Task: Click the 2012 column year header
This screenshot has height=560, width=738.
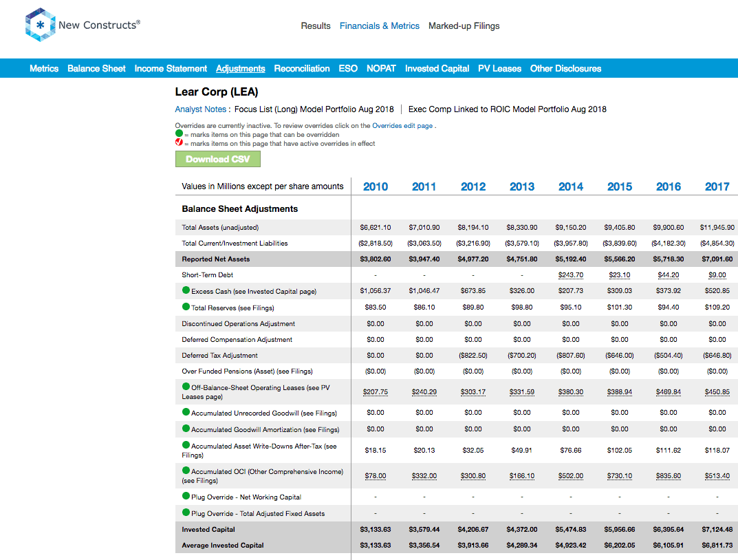Action: (473, 187)
